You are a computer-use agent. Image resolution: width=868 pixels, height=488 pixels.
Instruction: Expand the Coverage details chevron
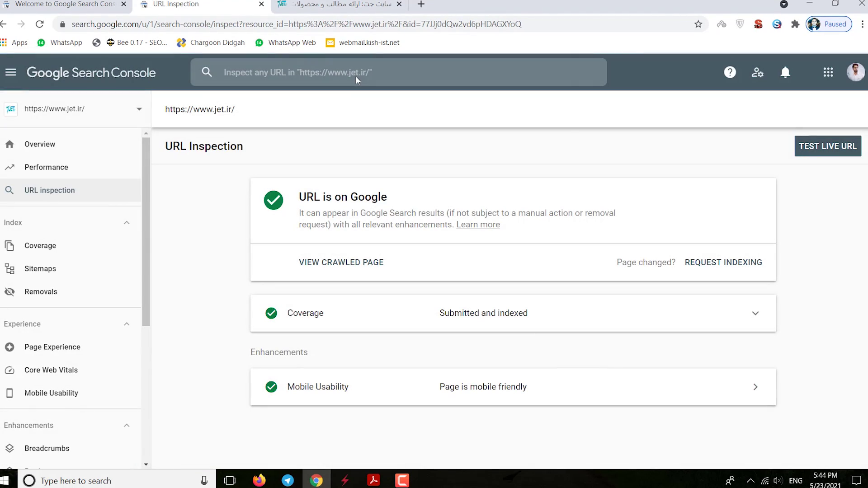[755, 313]
